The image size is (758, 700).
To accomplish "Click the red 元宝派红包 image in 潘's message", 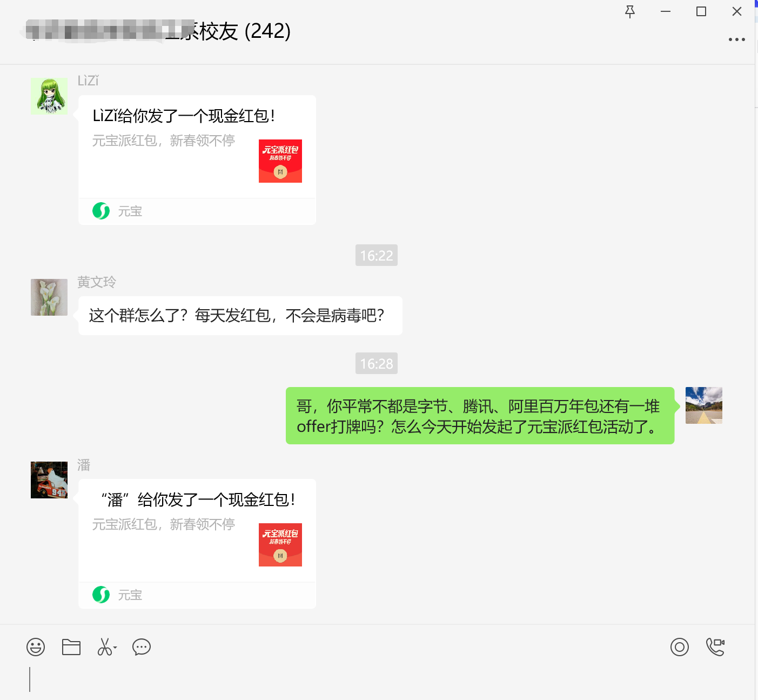I will (280, 545).
